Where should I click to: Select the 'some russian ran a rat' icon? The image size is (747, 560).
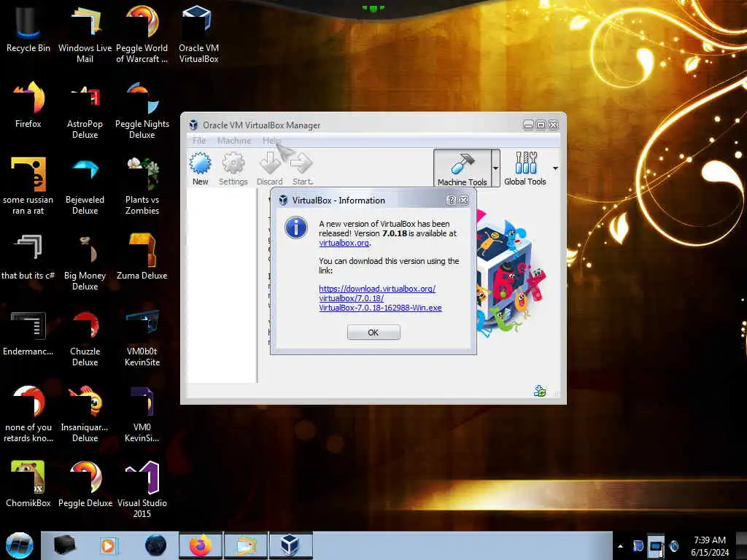(28, 186)
